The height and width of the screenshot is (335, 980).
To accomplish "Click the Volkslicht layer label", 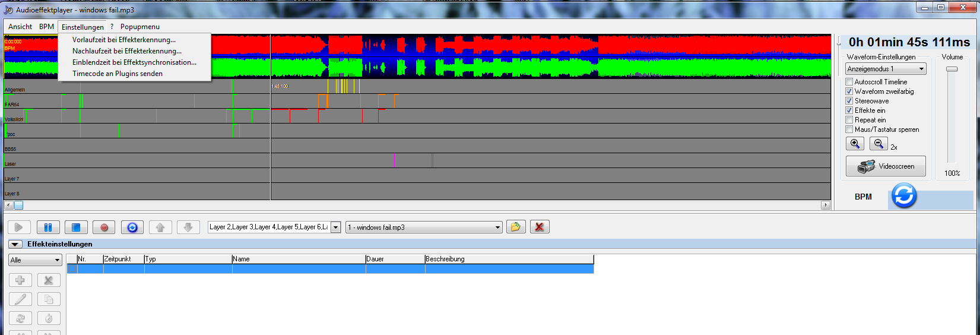I will pyautogui.click(x=14, y=119).
